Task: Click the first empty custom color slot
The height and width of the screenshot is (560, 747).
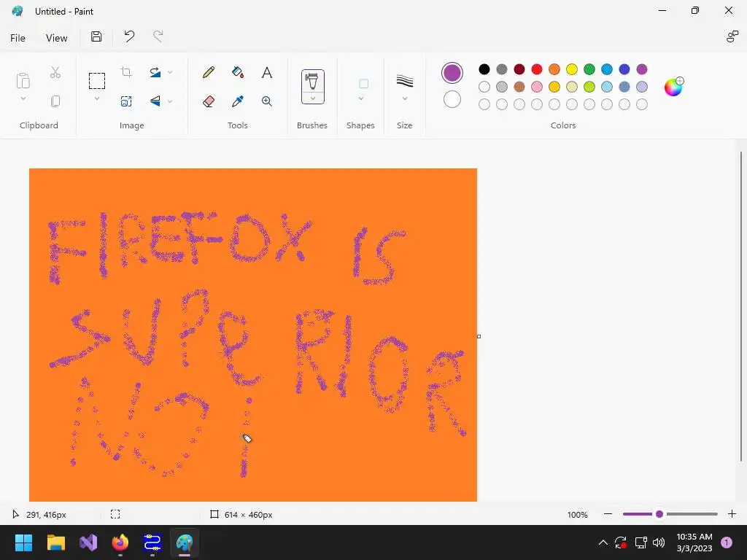Action: point(484,104)
